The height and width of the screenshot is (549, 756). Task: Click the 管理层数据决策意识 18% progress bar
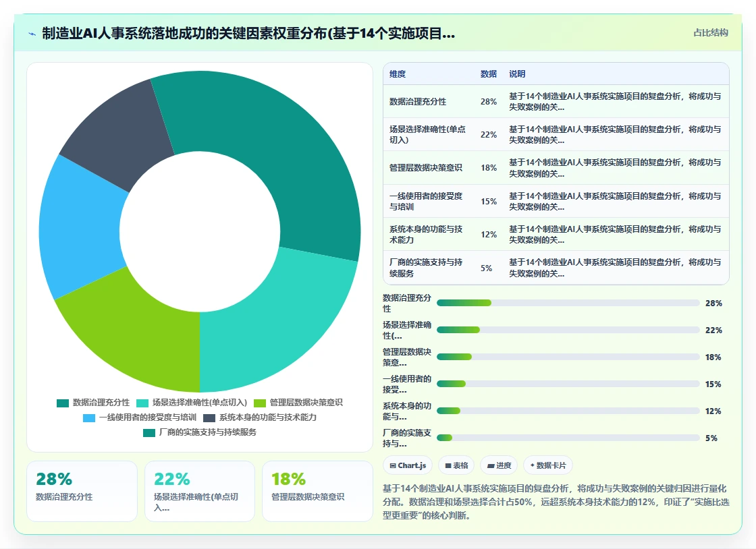568,357
